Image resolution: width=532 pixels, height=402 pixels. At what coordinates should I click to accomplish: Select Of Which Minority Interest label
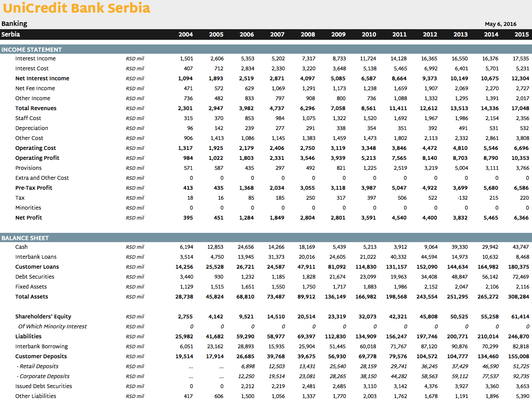coord(52,327)
